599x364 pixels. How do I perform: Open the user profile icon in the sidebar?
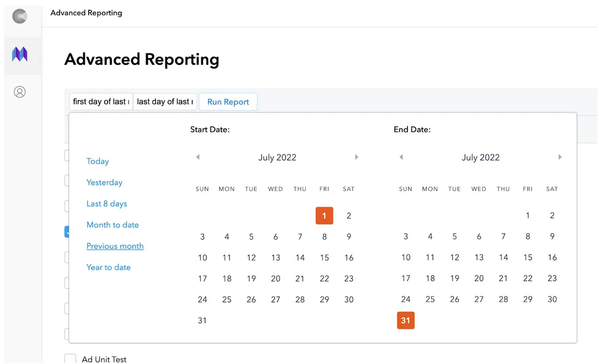20,91
